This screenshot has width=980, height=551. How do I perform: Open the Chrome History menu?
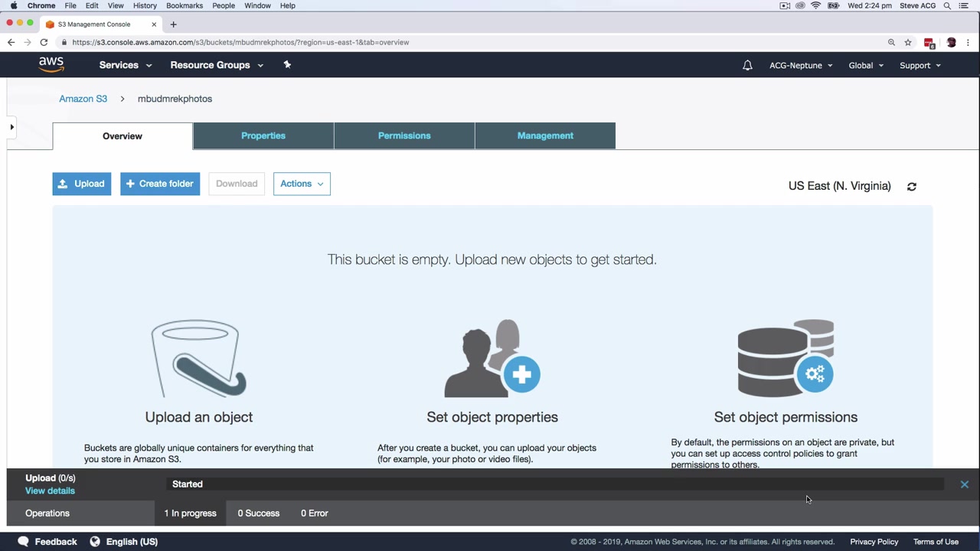click(x=145, y=5)
